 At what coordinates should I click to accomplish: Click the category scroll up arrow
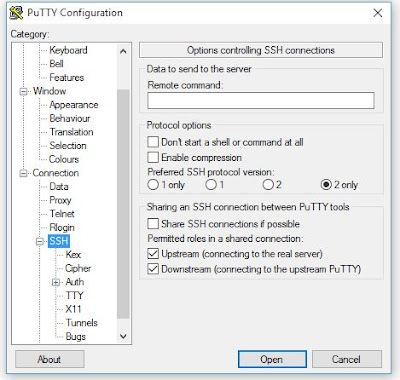pyautogui.click(x=123, y=51)
